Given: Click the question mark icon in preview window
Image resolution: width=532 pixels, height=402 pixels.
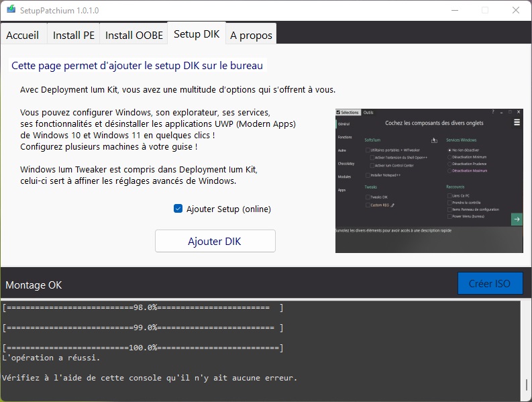Looking at the screenshot, I should click(492, 112).
